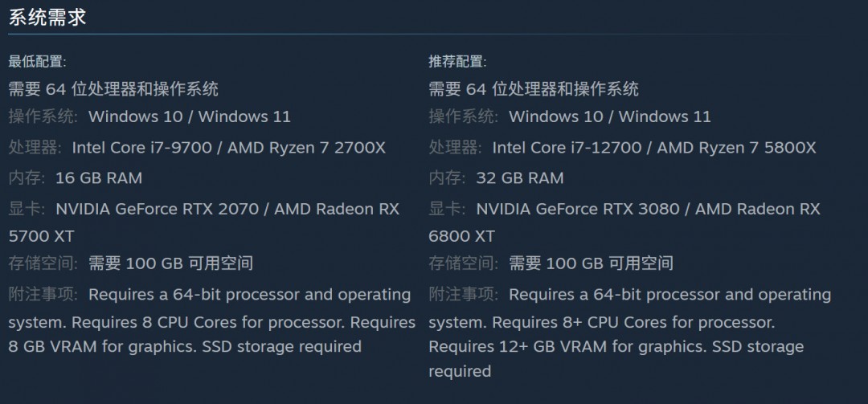Viewport: 868px width, 404px height.
Task: Click the 16 GB RAM memory value
Action: [x=99, y=178]
